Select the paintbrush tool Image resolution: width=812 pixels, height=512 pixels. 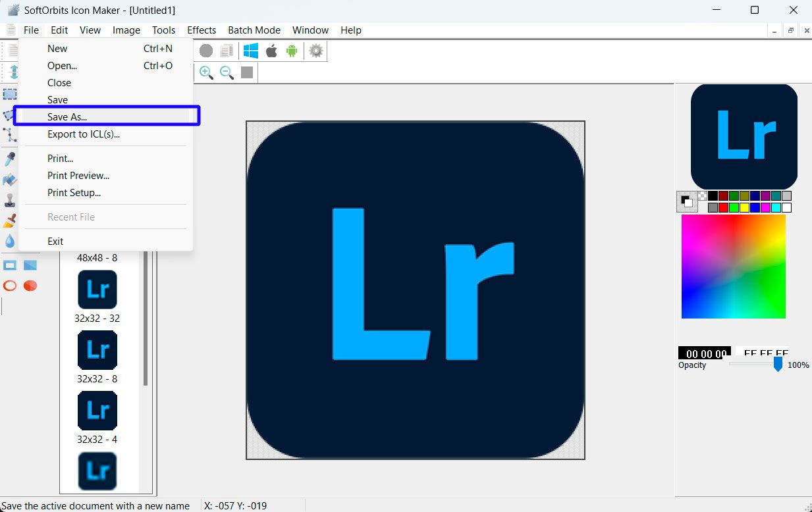(x=10, y=220)
